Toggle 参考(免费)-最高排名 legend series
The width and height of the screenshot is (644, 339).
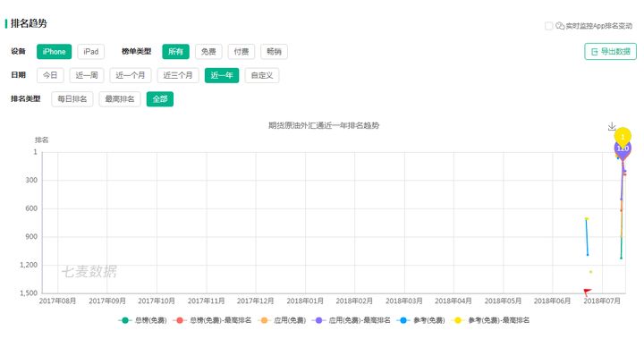tap(490, 320)
